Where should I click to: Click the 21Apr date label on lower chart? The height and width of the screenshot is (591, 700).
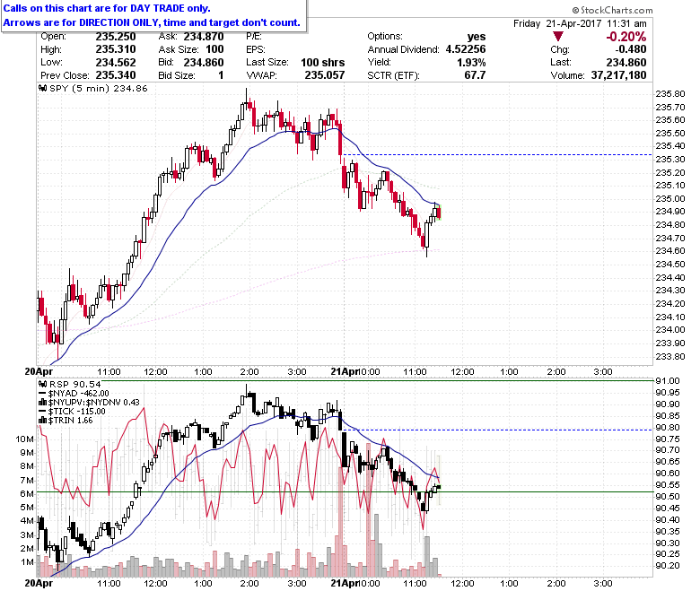click(x=345, y=583)
